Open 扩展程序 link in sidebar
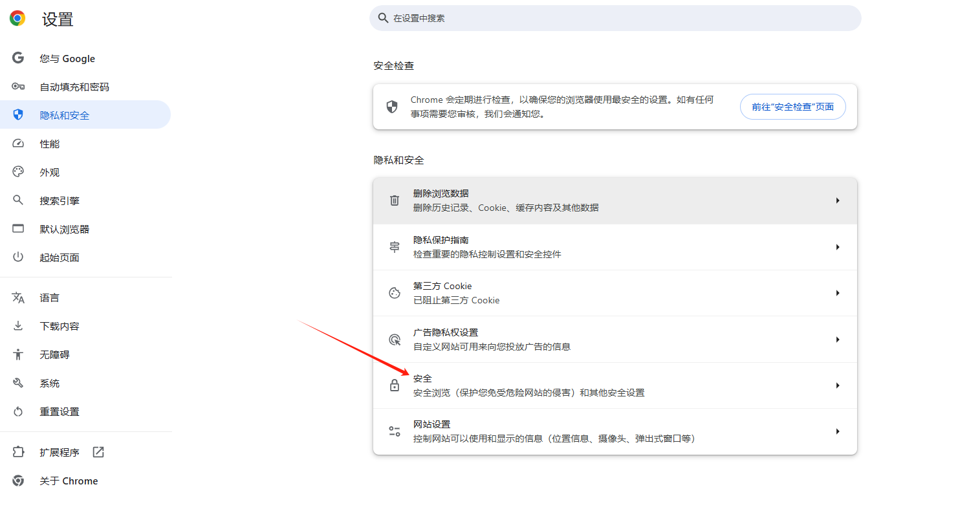Image resolution: width=980 pixels, height=531 pixels. (x=85, y=452)
